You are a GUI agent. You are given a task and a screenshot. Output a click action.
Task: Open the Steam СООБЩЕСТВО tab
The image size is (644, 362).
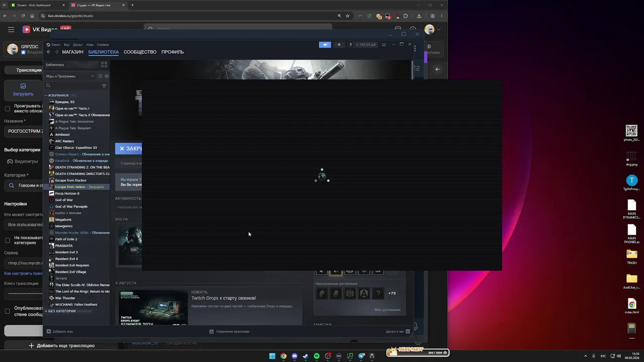[x=140, y=52]
